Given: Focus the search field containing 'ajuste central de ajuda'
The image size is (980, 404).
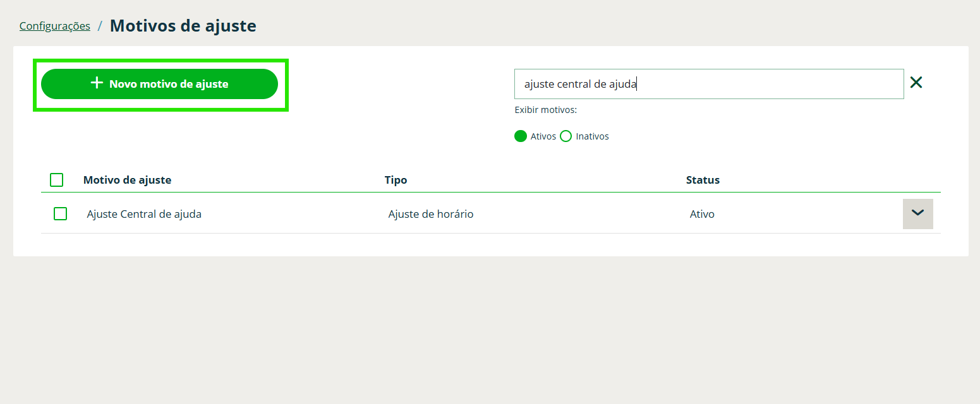Looking at the screenshot, I should (708, 84).
